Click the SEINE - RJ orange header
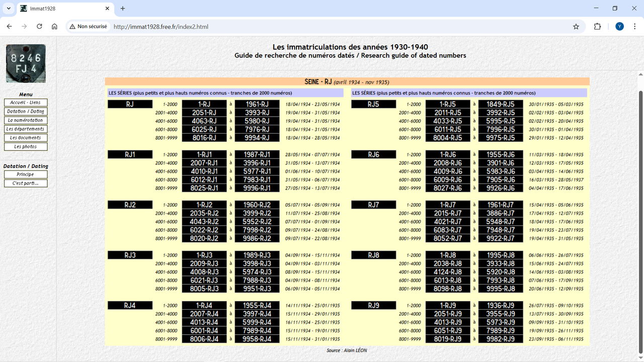 point(347,82)
